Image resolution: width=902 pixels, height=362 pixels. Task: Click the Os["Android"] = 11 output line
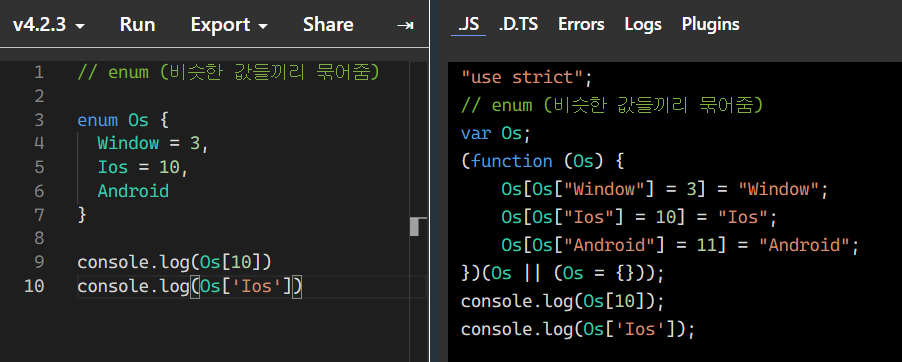[x=680, y=246]
